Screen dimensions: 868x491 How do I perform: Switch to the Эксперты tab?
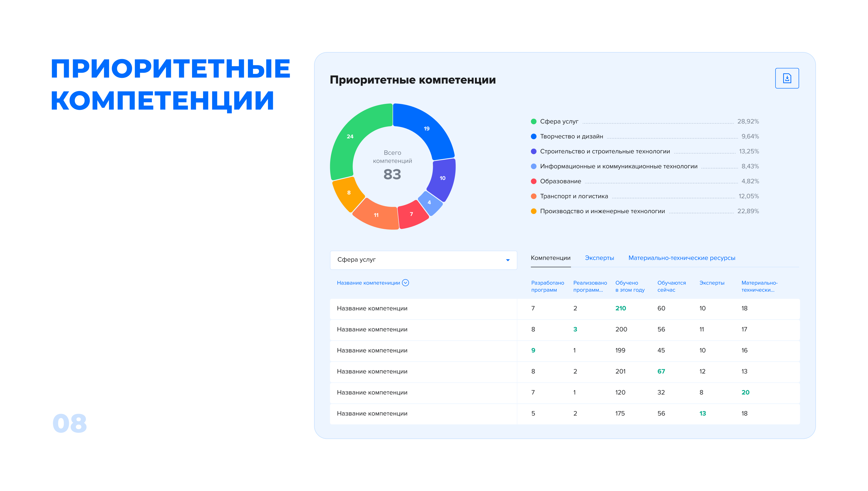click(x=600, y=258)
